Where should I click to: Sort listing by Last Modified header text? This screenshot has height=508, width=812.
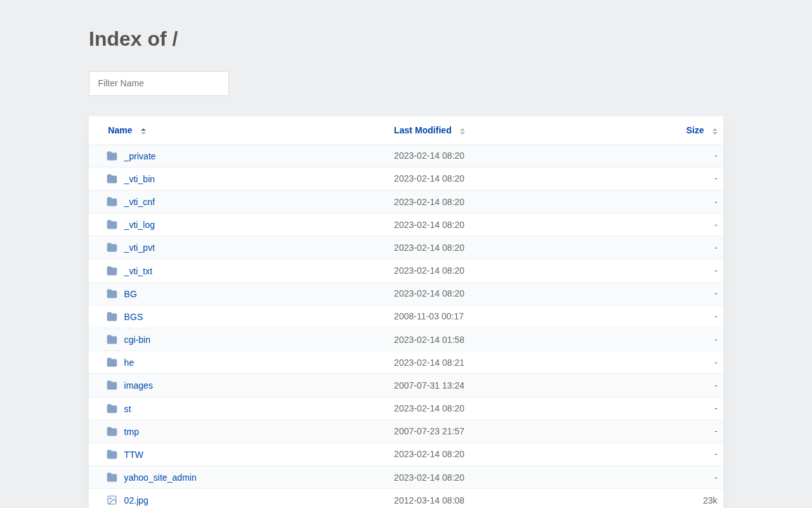tap(422, 130)
